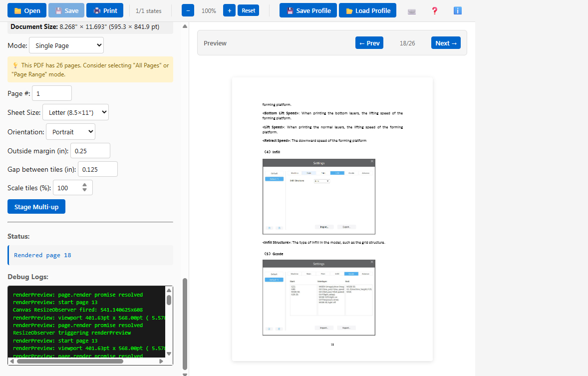Expand the Sheet Size dropdown

pos(75,112)
